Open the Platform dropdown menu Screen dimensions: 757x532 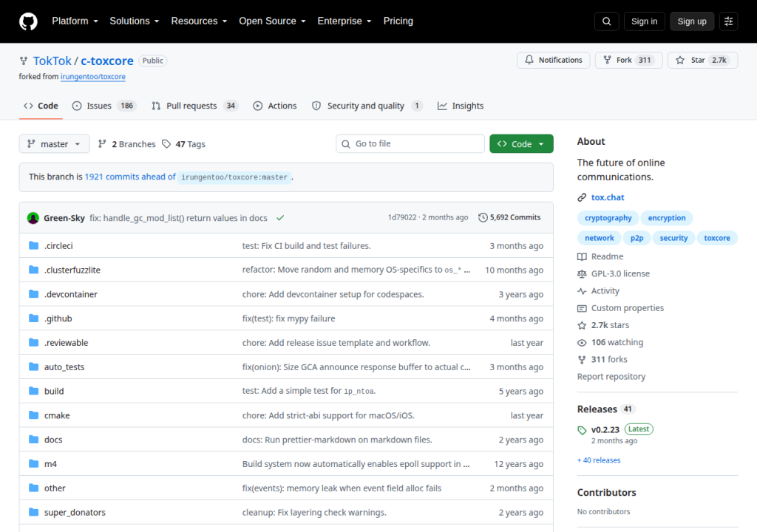(x=75, y=21)
